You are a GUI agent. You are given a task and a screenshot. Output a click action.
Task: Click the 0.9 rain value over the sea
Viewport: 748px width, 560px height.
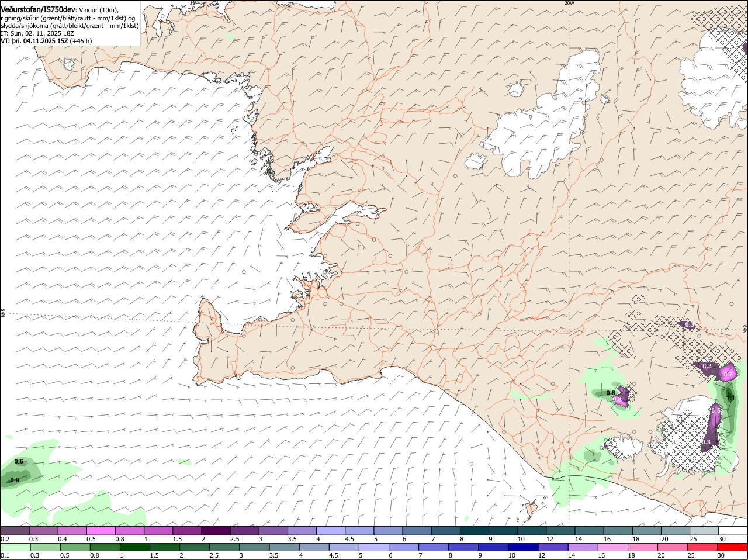coord(15,480)
